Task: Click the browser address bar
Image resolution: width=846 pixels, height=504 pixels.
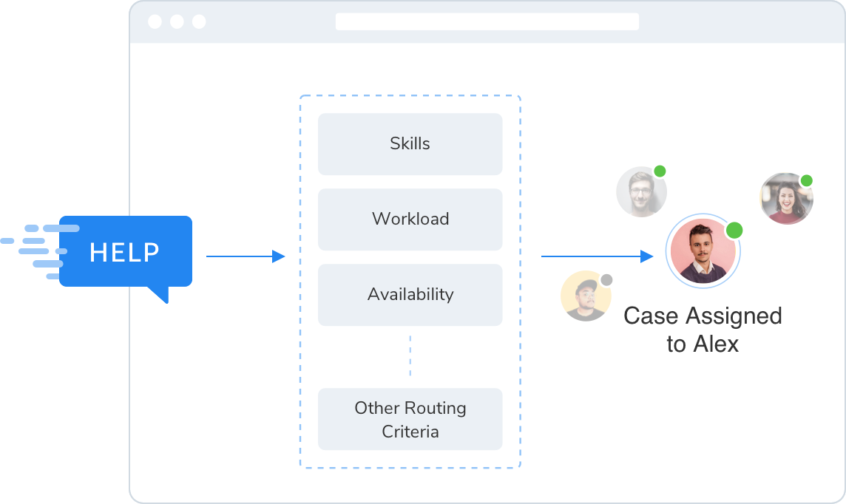Action: pos(487,21)
